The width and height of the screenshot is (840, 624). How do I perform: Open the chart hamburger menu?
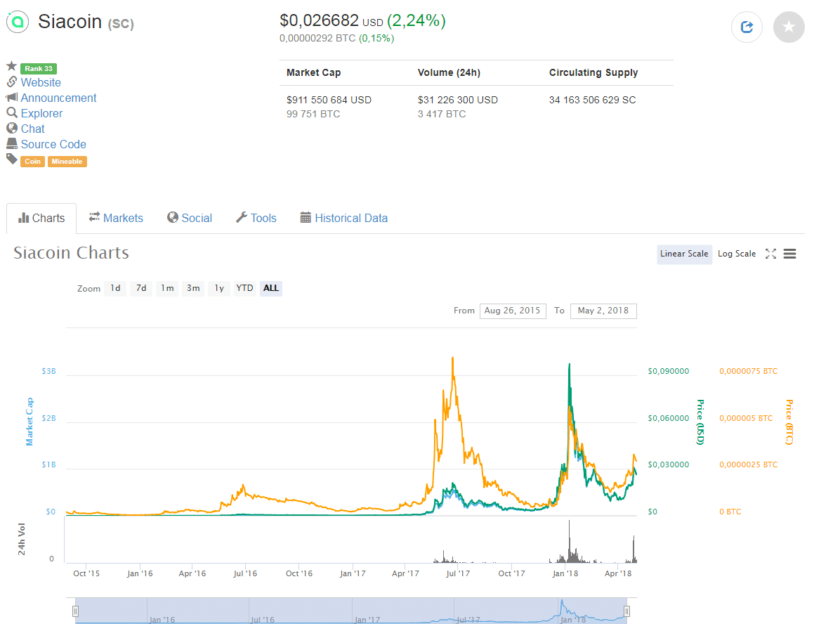(789, 254)
